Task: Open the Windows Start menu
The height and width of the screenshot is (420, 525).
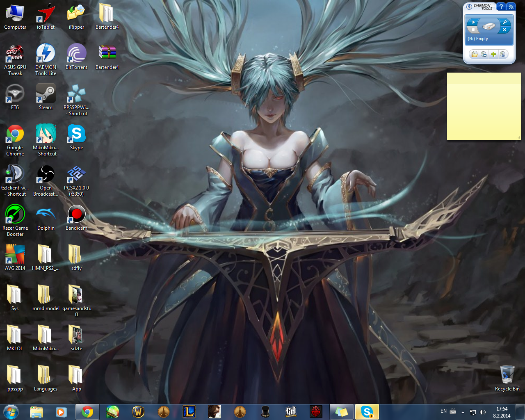Action: pos(11,412)
